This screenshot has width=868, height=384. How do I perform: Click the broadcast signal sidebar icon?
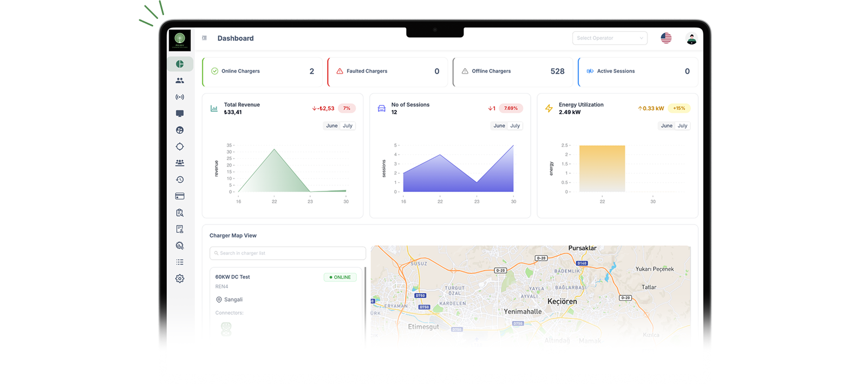click(180, 97)
